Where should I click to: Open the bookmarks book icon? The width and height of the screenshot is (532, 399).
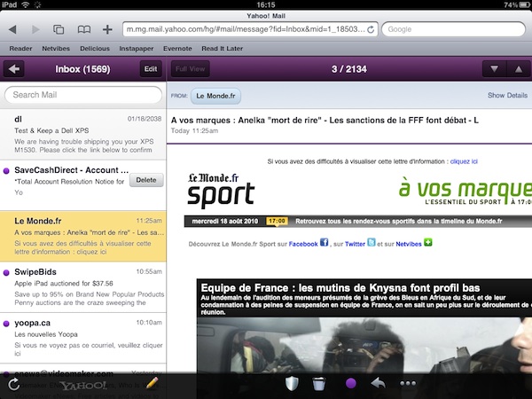click(84, 29)
